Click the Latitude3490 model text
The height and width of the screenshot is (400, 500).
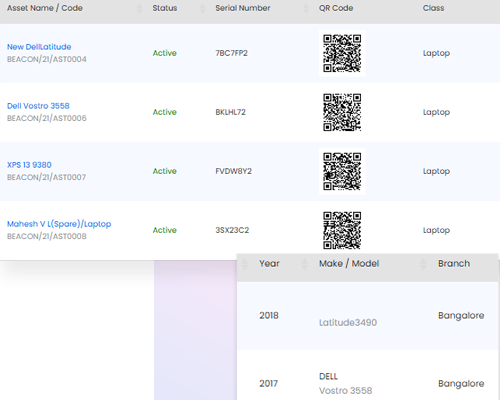point(348,322)
